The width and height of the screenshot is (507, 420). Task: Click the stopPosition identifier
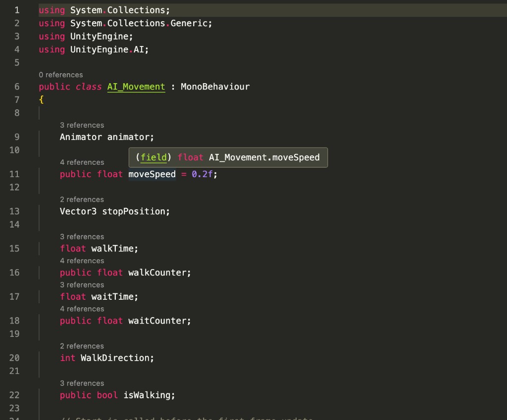point(134,212)
